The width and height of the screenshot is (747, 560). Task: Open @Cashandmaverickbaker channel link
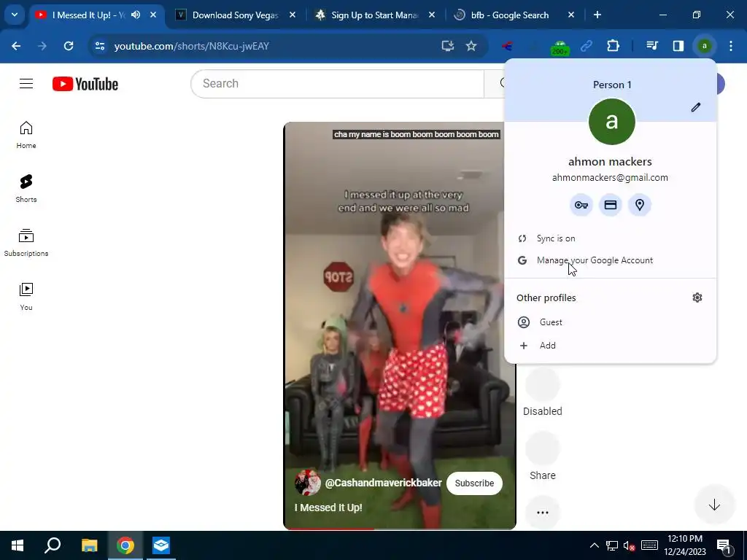pos(383,483)
